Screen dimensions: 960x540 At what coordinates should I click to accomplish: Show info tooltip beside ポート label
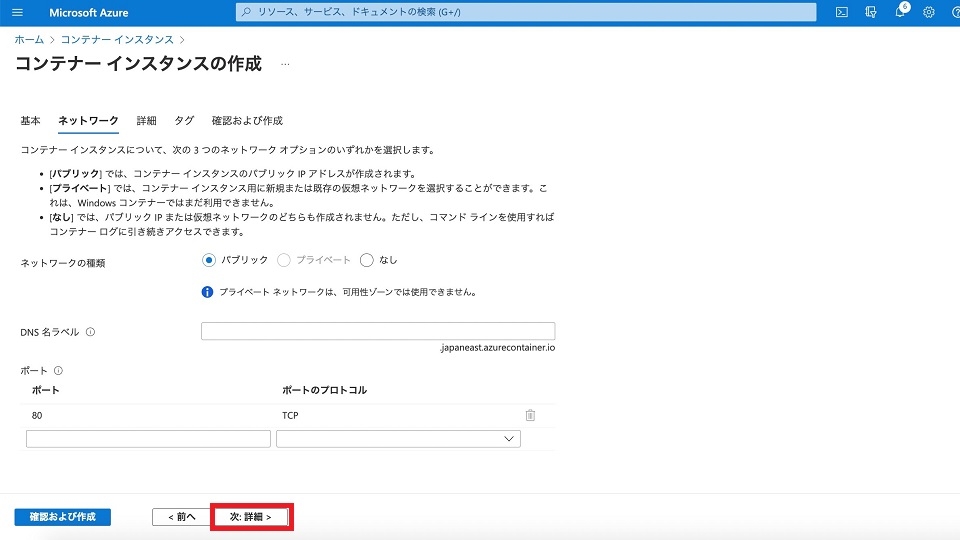[58, 370]
